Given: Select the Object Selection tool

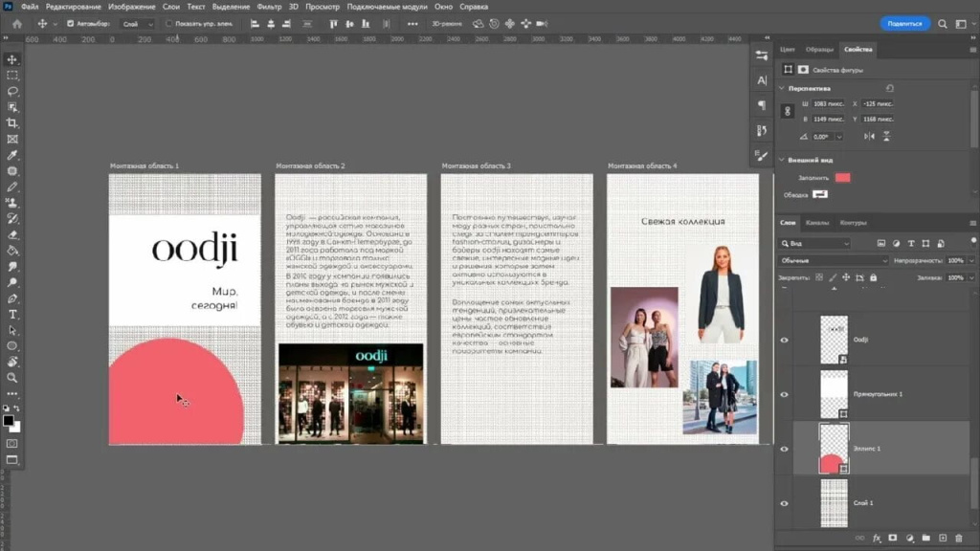Looking at the screenshot, I should [11, 107].
